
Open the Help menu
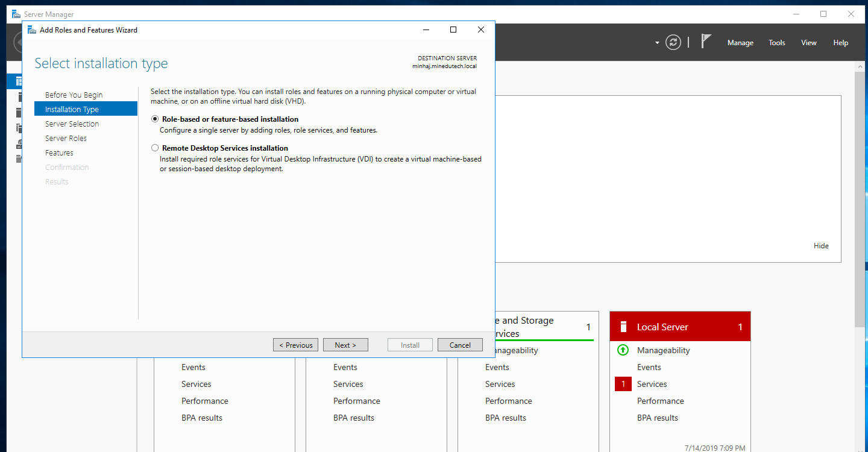[840, 43]
